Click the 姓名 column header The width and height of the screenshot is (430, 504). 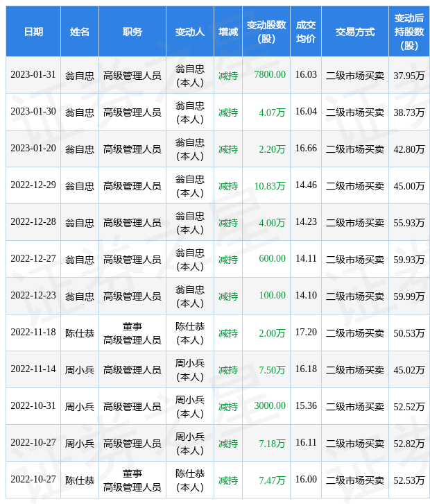[80, 31]
